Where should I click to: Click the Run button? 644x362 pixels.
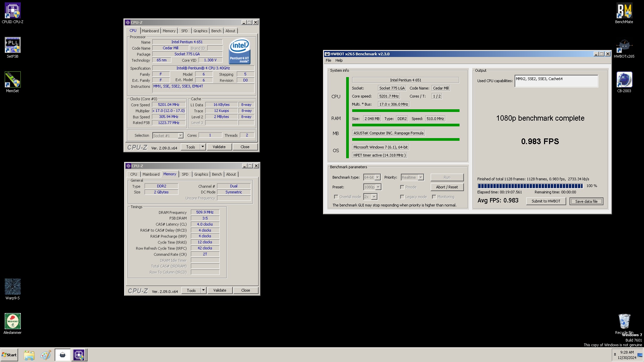pos(447,177)
